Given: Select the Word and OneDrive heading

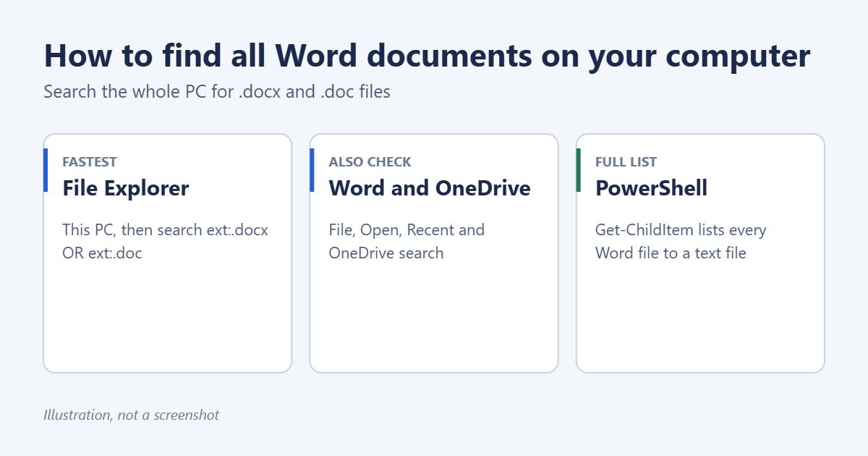Looking at the screenshot, I should (430, 188).
